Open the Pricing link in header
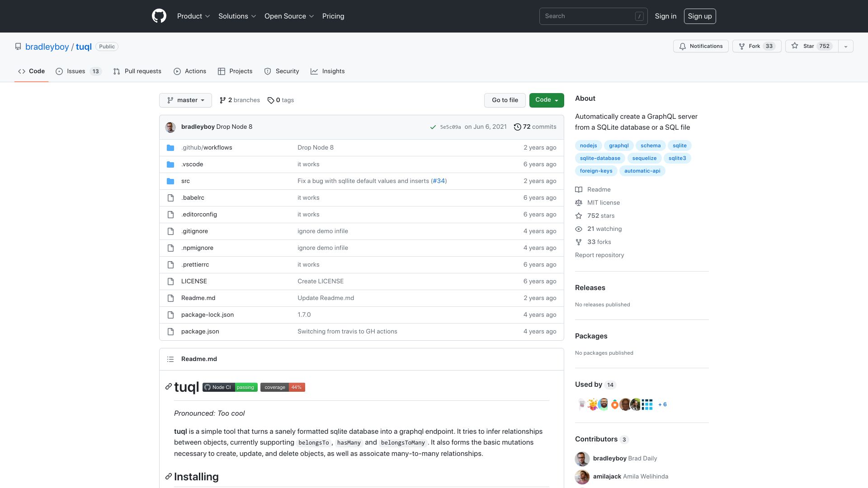 333,16
